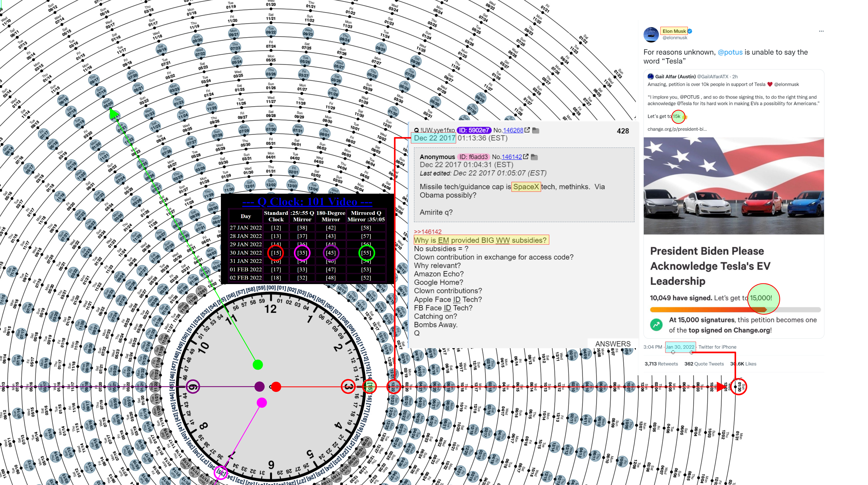Click the 'SpaceX' word in the Anonymous post
This screenshot has height=485, width=868.
[526, 186]
